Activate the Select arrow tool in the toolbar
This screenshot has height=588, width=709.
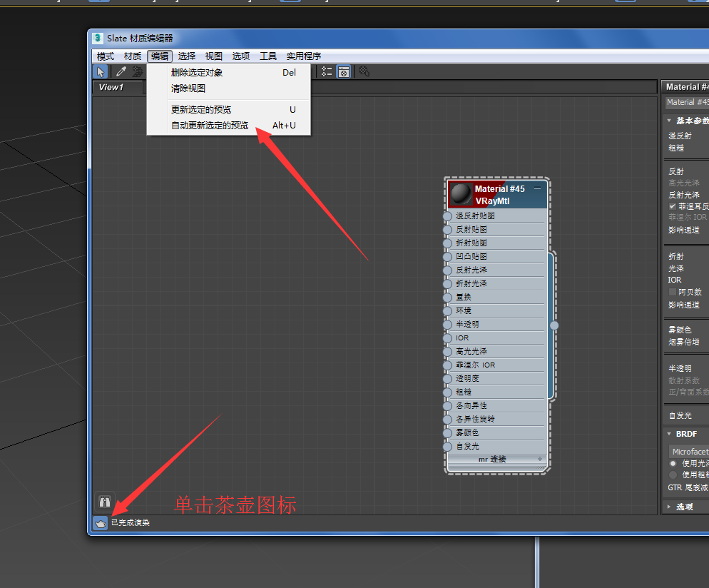pos(101,71)
